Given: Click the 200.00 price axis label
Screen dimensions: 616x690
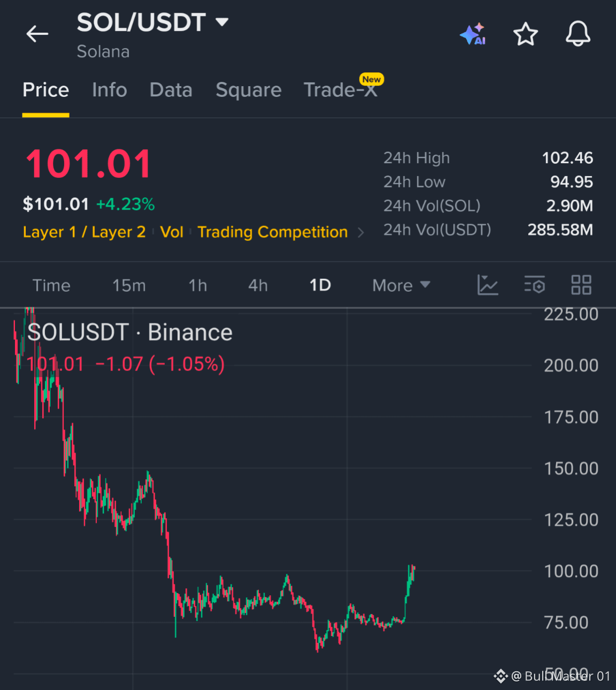Looking at the screenshot, I should pyautogui.click(x=571, y=366).
